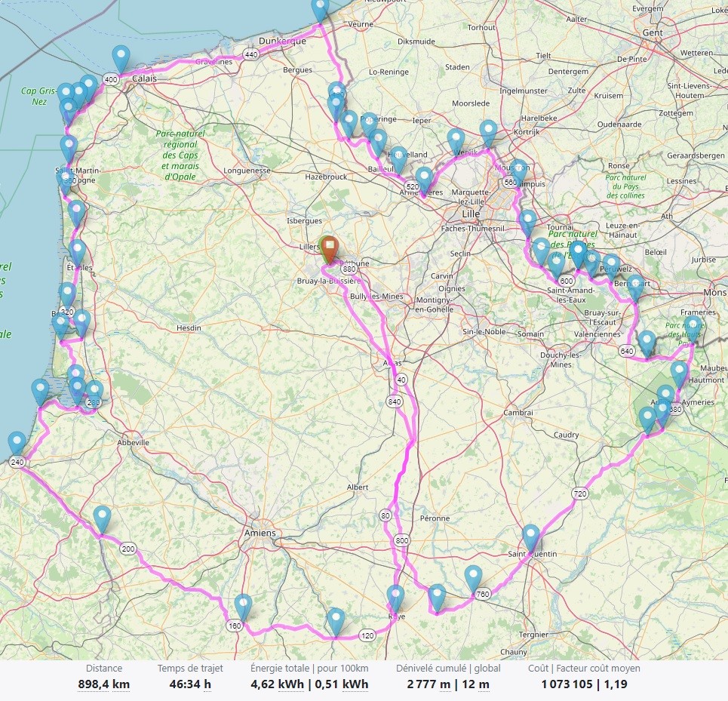Click the waypoint pin northeast of Calais
Image resolution: width=728 pixels, height=701 pixels.
121,57
